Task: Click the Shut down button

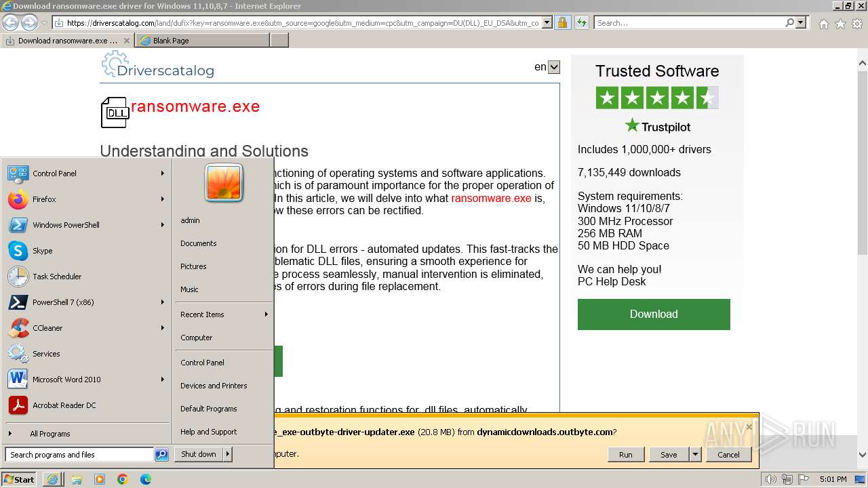Action: [x=199, y=454]
